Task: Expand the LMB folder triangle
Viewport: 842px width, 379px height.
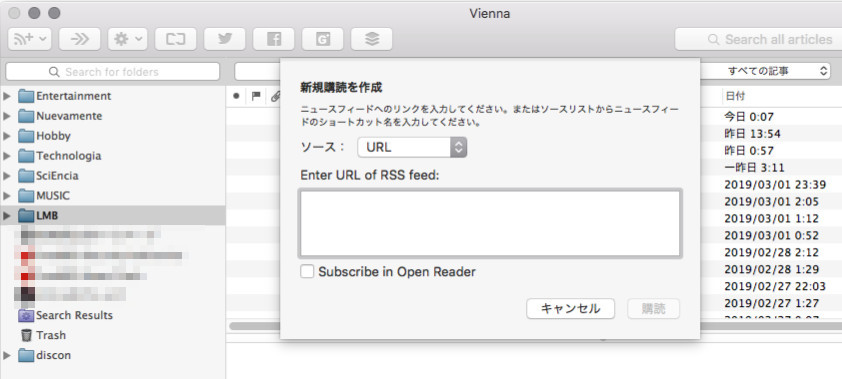Action: click(7, 216)
